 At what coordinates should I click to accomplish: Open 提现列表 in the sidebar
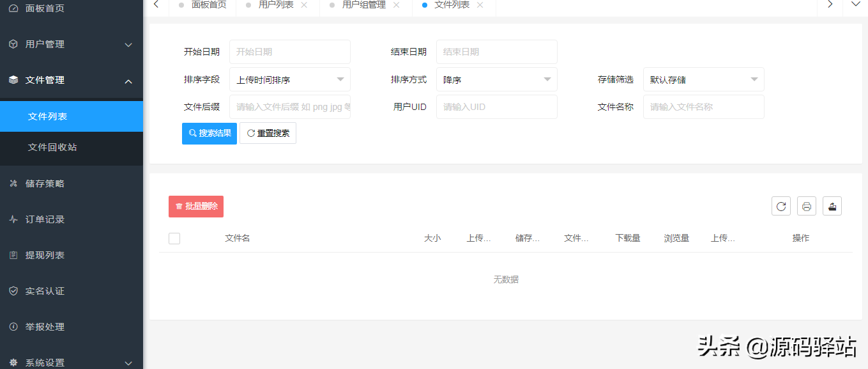(72, 255)
